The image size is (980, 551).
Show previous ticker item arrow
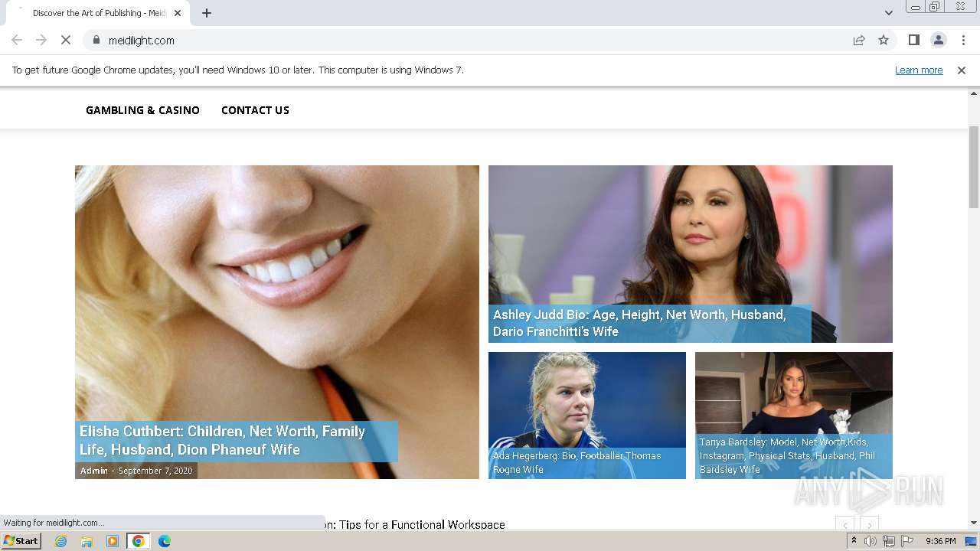(x=844, y=525)
